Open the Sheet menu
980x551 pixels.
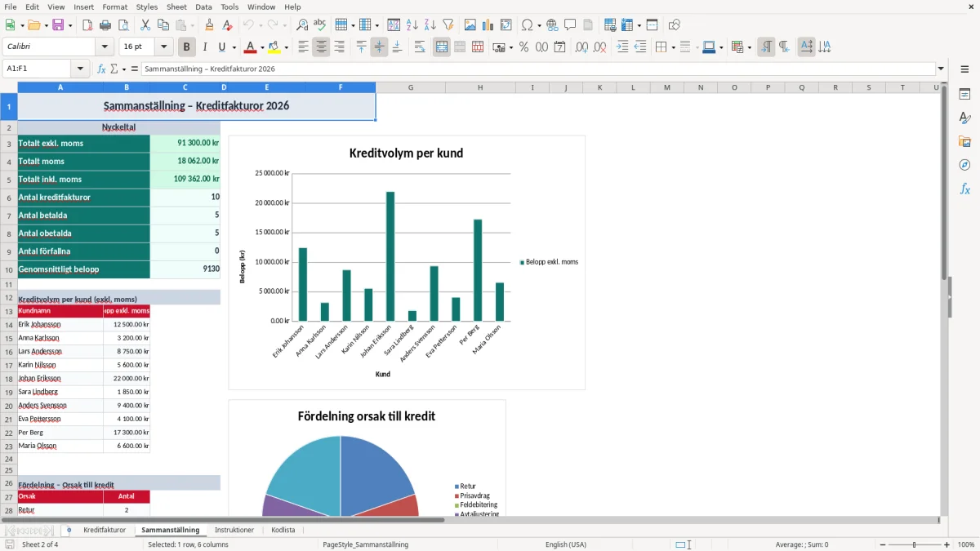click(176, 7)
